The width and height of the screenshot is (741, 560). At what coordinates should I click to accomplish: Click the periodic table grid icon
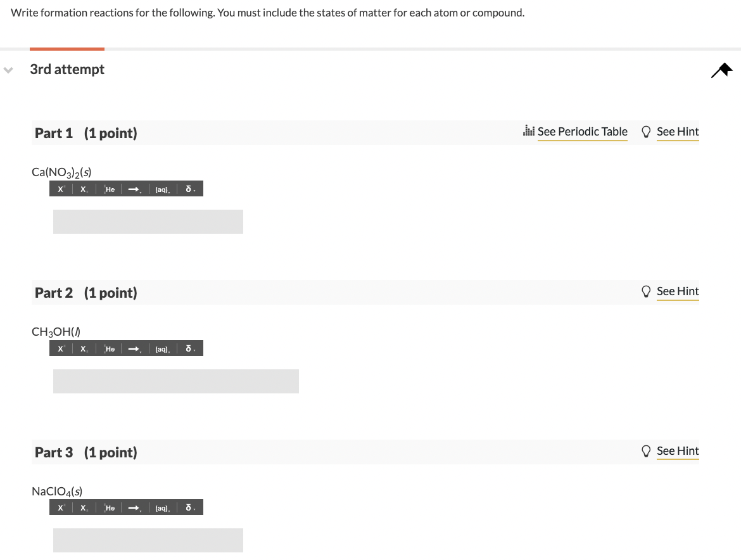pyautogui.click(x=529, y=131)
